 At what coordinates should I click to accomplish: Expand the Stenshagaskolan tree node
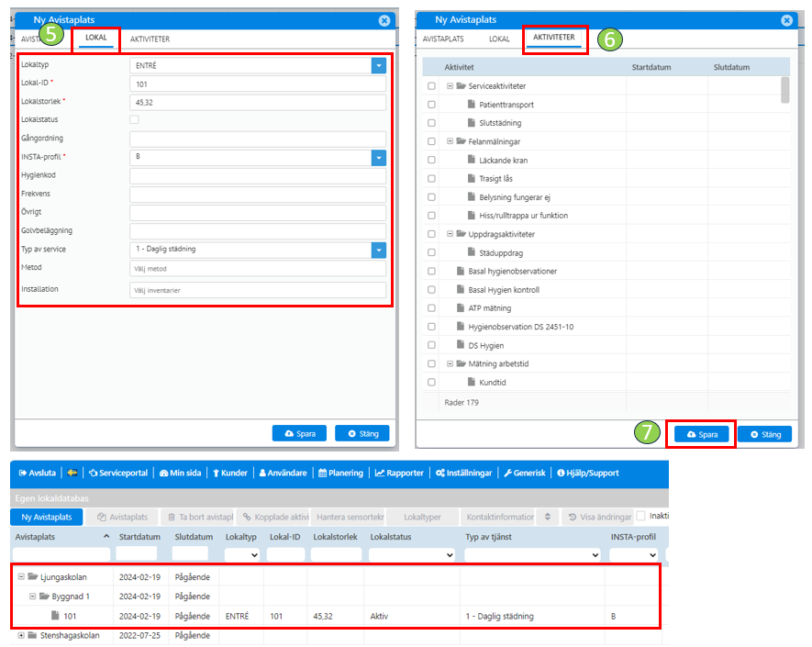pyautogui.click(x=20, y=635)
